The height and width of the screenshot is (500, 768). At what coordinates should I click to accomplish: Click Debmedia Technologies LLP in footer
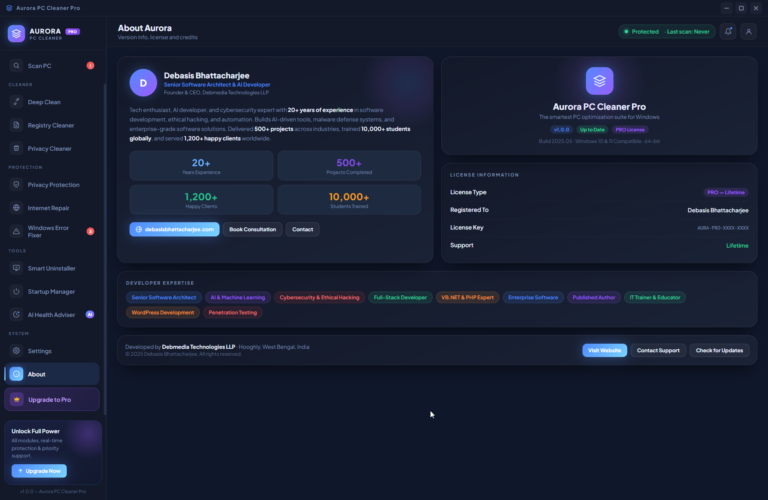198,347
